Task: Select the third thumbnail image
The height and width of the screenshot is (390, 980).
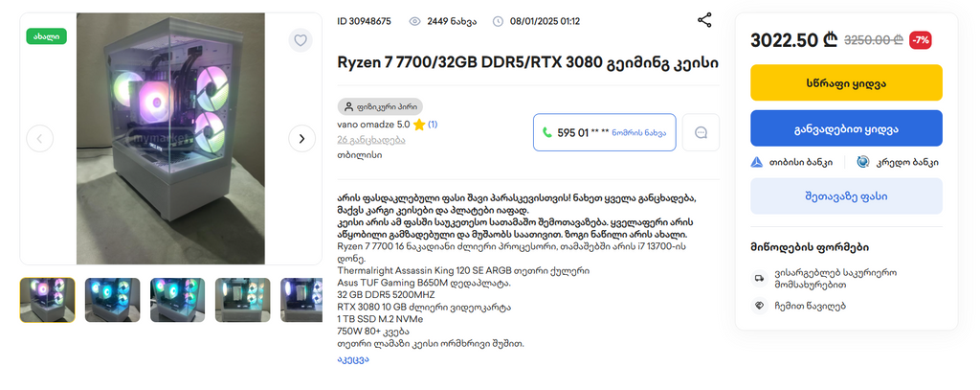Action: click(177, 300)
